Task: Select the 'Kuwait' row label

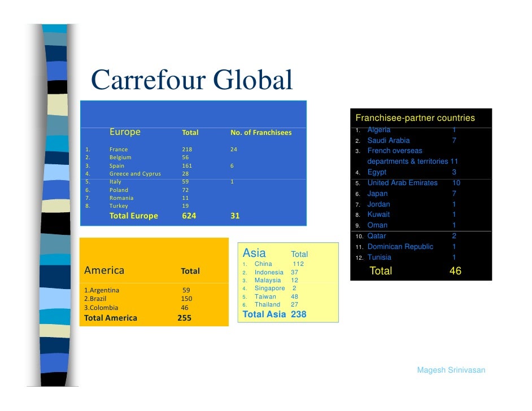Action: click(x=378, y=215)
